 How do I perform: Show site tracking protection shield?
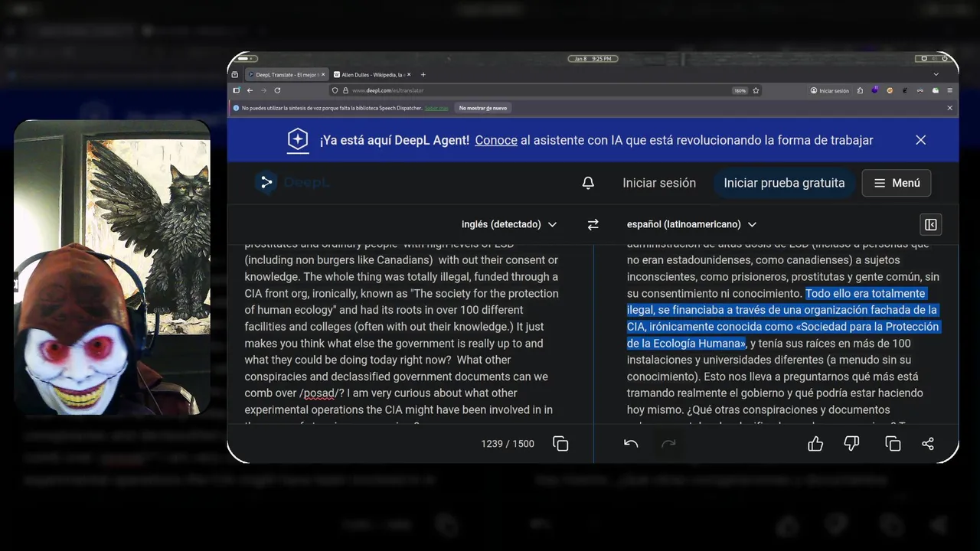tap(335, 90)
